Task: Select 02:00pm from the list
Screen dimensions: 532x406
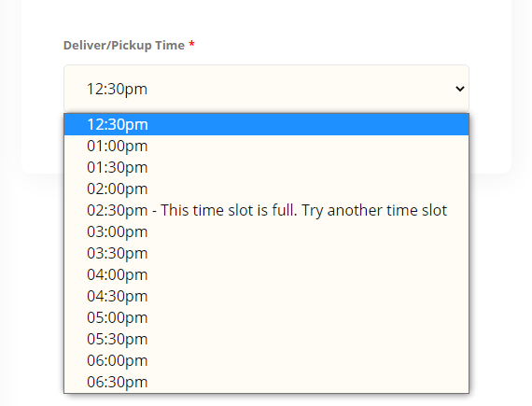Action: pyautogui.click(x=266, y=189)
